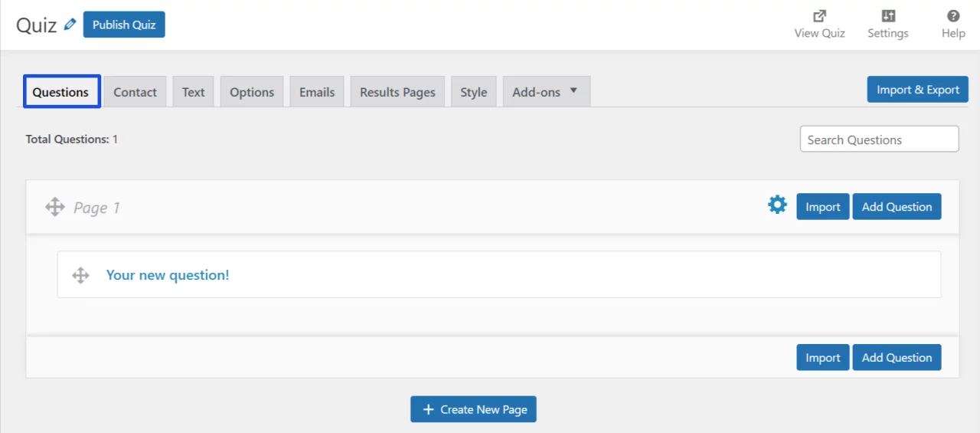Switch to the Questions tab
The width and height of the screenshot is (980, 433).
(x=61, y=92)
